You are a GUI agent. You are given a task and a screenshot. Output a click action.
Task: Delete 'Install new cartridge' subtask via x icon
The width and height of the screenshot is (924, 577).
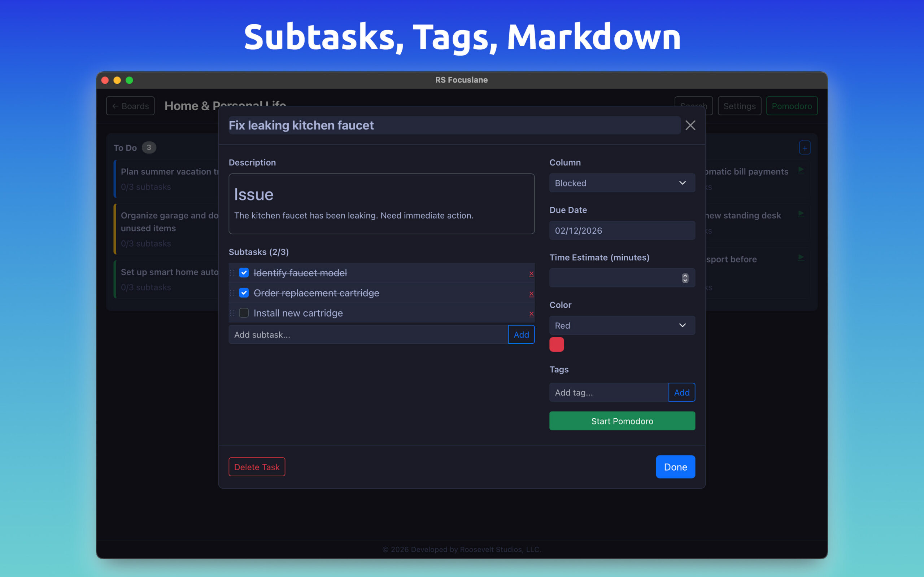coord(531,314)
